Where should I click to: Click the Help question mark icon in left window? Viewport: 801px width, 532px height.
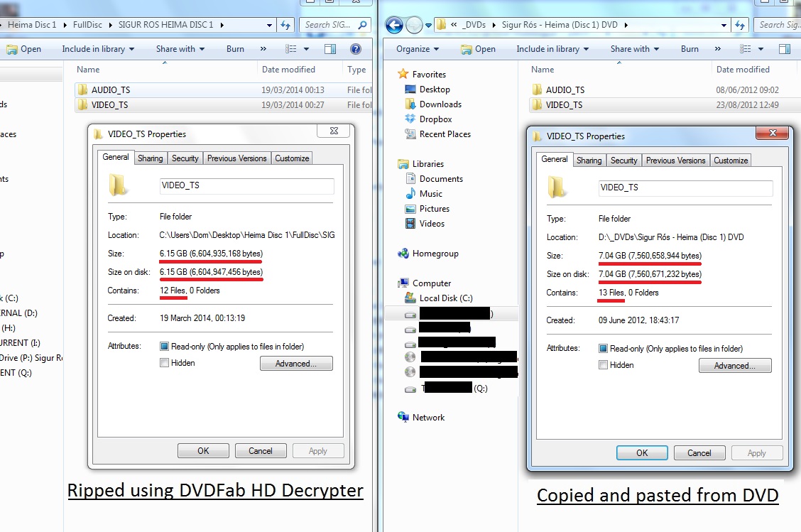click(x=356, y=49)
